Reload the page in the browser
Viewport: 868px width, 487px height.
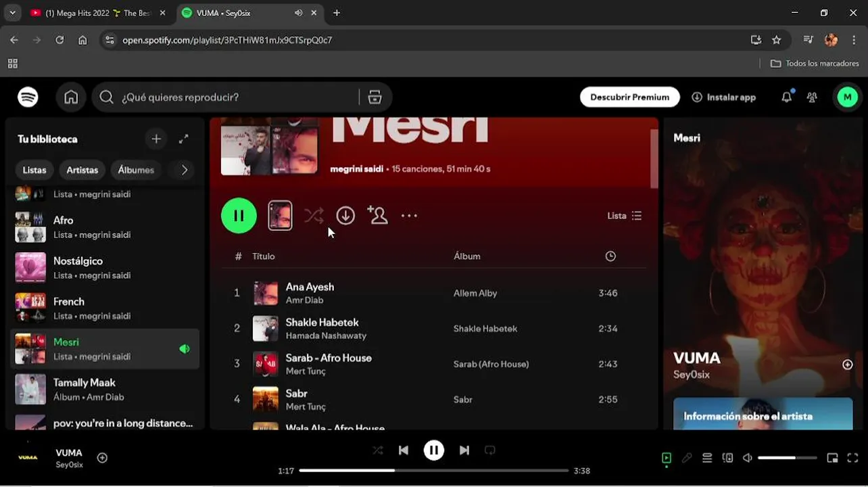pos(59,40)
